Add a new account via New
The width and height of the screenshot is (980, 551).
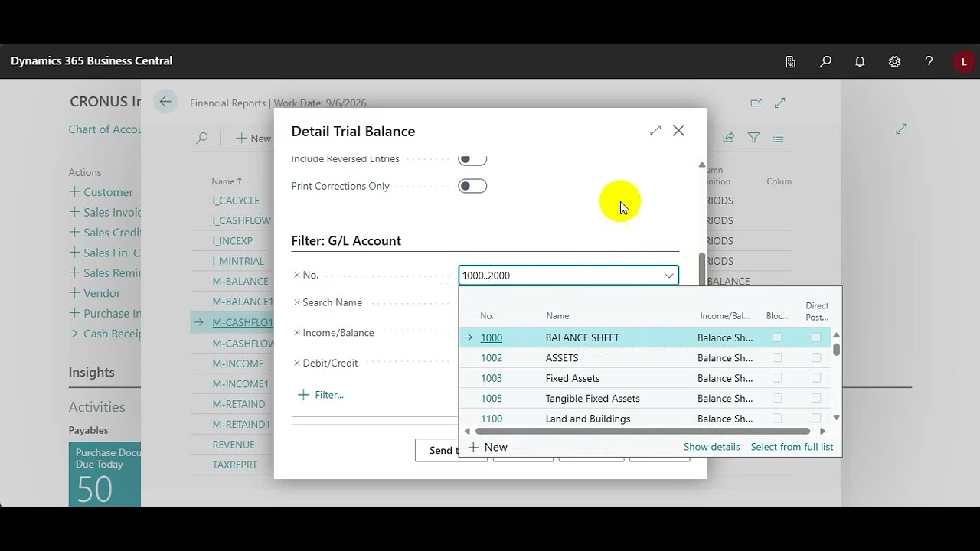pos(488,447)
